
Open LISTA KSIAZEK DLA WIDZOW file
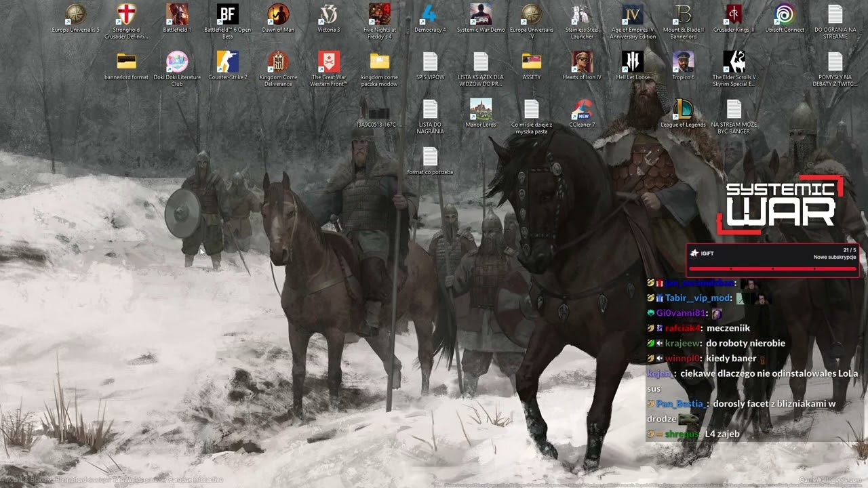(481, 69)
